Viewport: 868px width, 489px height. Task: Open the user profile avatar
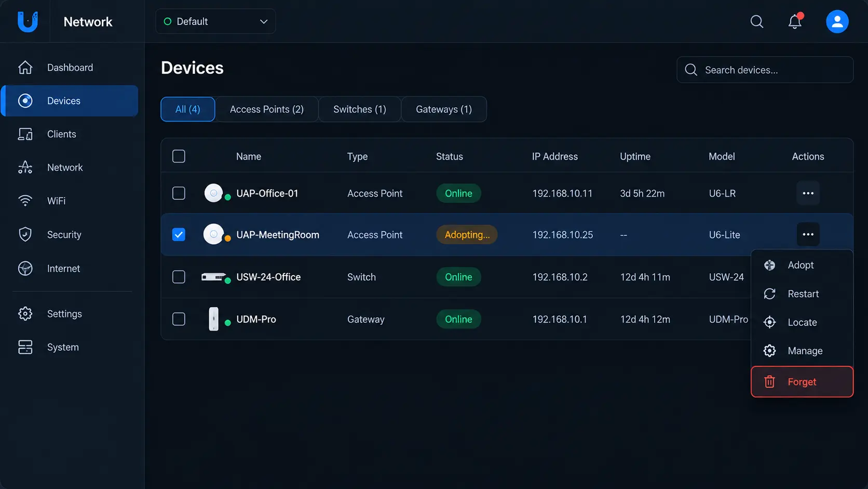pos(837,21)
